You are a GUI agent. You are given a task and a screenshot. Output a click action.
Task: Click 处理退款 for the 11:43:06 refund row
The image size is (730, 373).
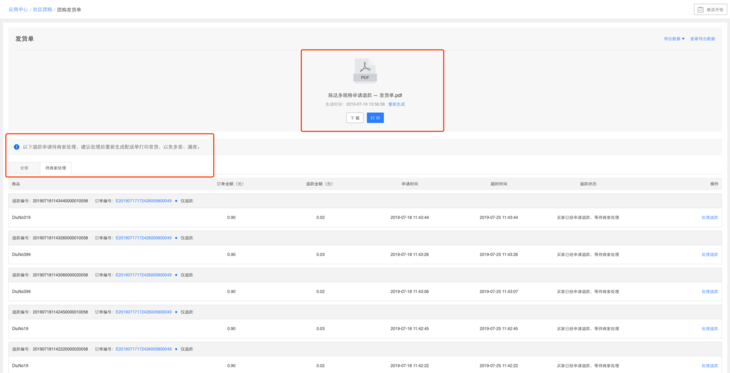710,292
